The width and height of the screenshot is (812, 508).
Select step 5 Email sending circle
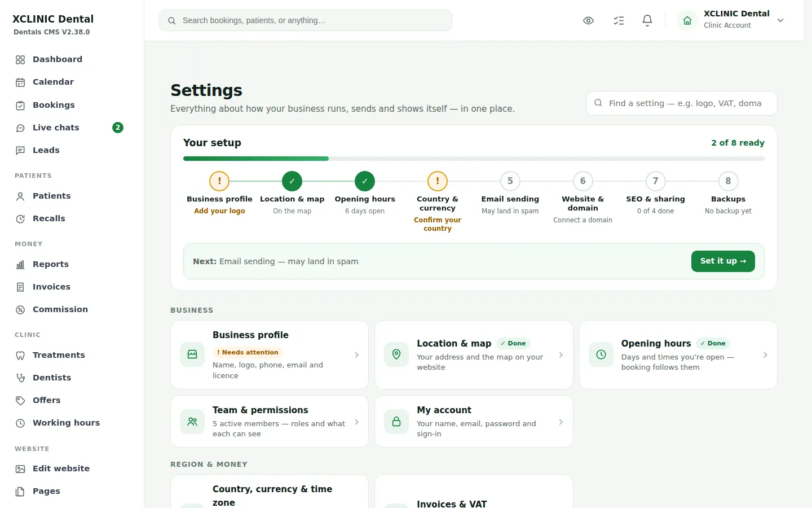coord(510,181)
